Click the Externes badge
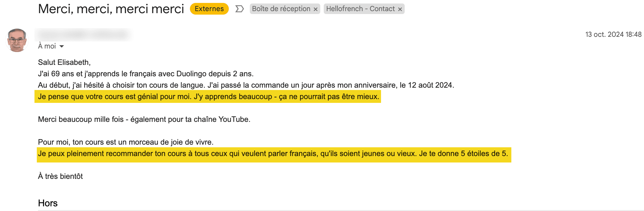This screenshot has width=644, height=211. coord(209,9)
